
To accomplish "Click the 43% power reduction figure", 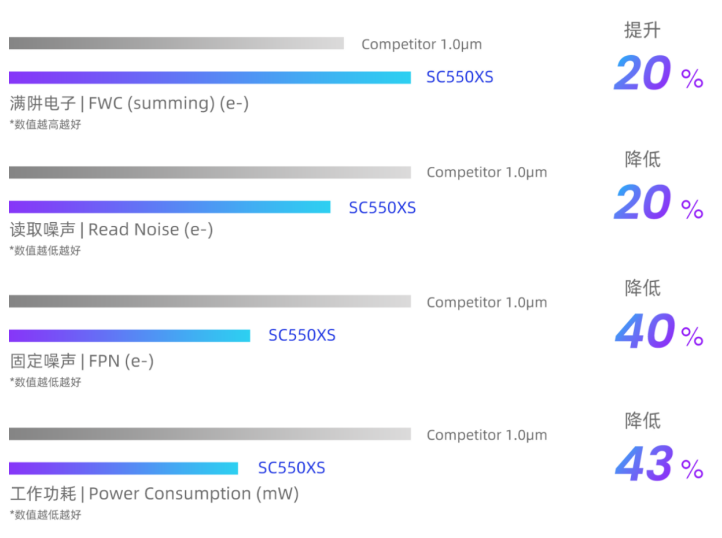I will click(659, 464).
